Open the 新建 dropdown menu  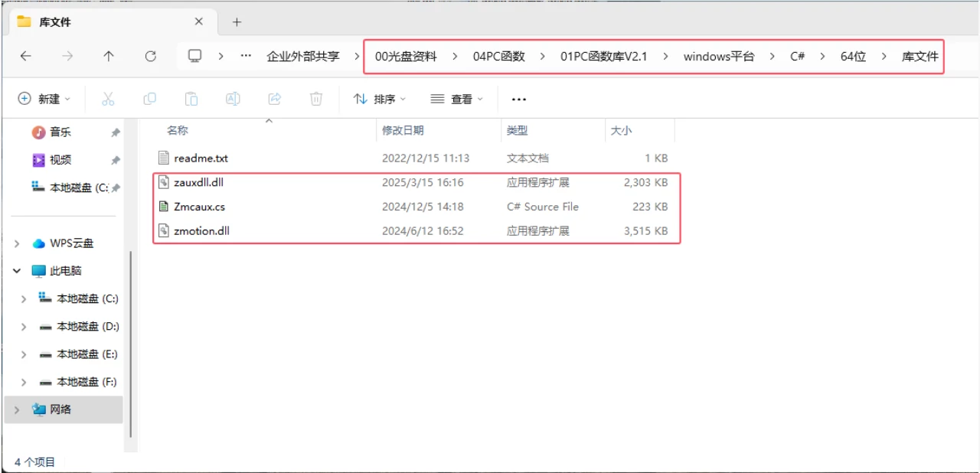(45, 98)
